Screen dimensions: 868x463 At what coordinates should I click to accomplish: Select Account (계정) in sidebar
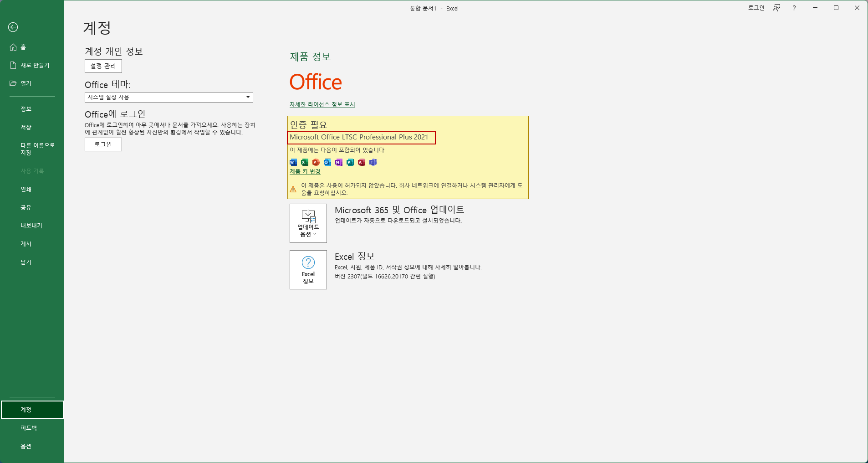coord(32,410)
